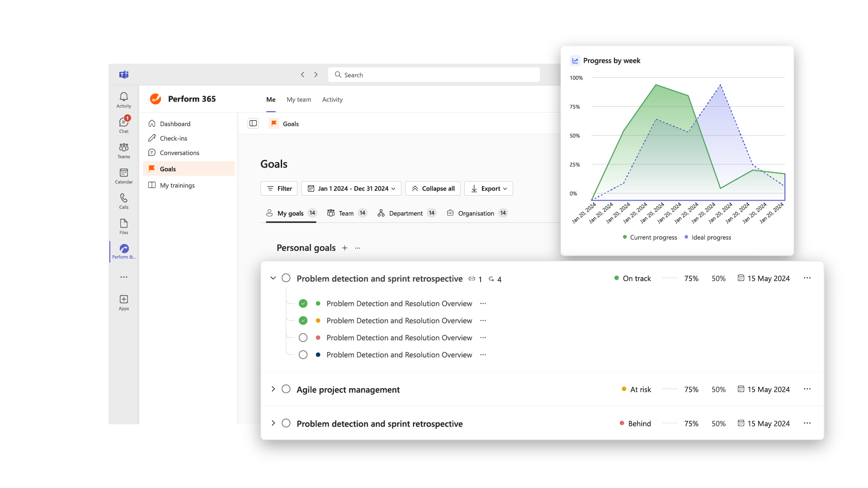Expand Agile project management goal
868x488 pixels.
click(273, 389)
